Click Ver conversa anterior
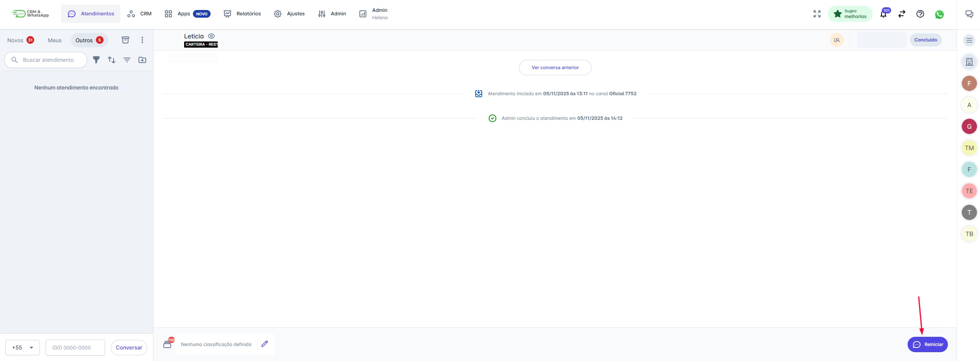Image resolution: width=980 pixels, height=361 pixels. pyautogui.click(x=555, y=68)
